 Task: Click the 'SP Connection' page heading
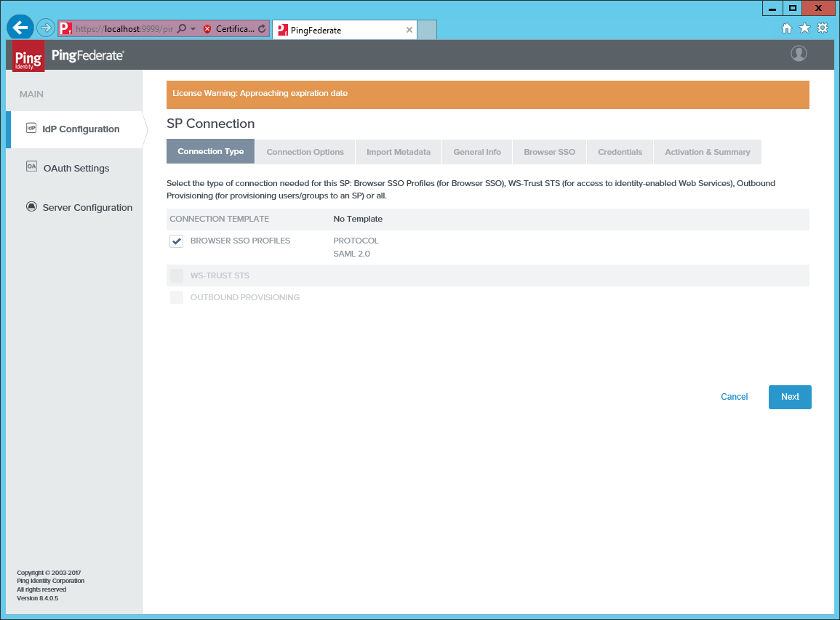(x=210, y=124)
